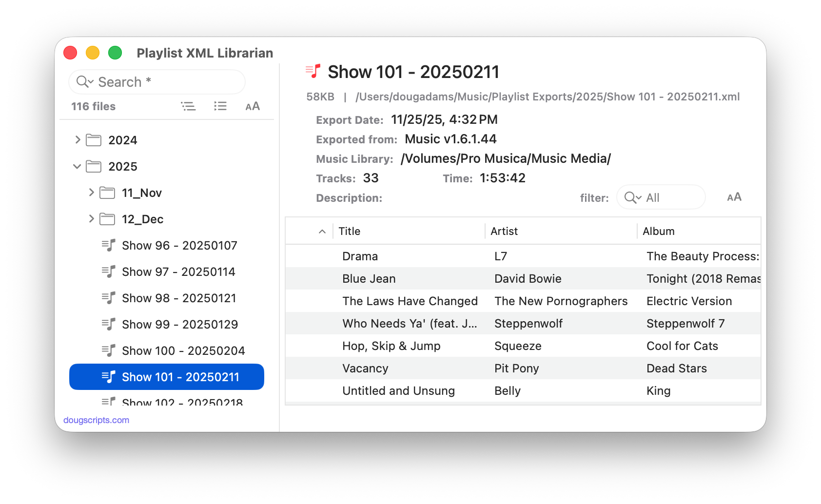Click the search magnifier icon in sidebar

85,82
